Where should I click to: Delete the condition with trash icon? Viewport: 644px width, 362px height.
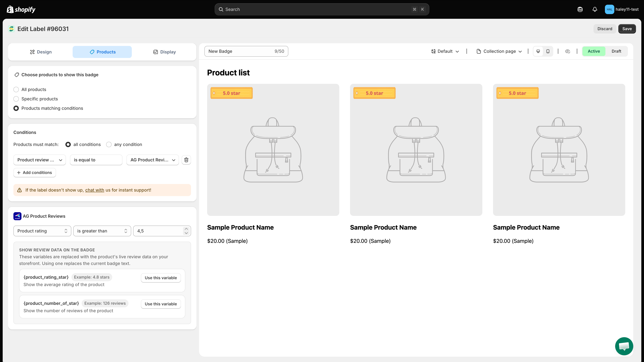pos(186,160)
